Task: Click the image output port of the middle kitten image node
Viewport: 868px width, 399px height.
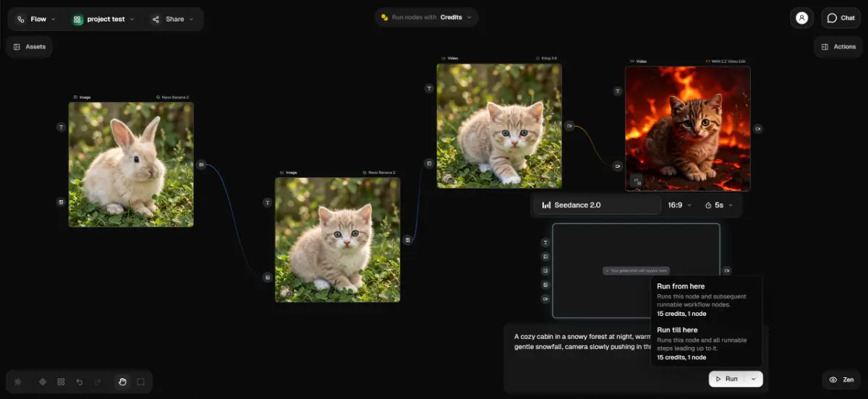Action: click(408, 239)
